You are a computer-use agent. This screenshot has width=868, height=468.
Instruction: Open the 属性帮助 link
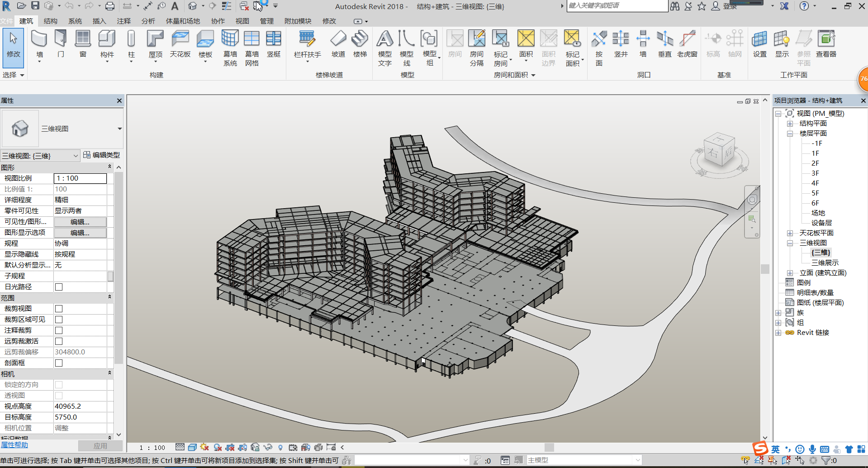pos(14,445)
